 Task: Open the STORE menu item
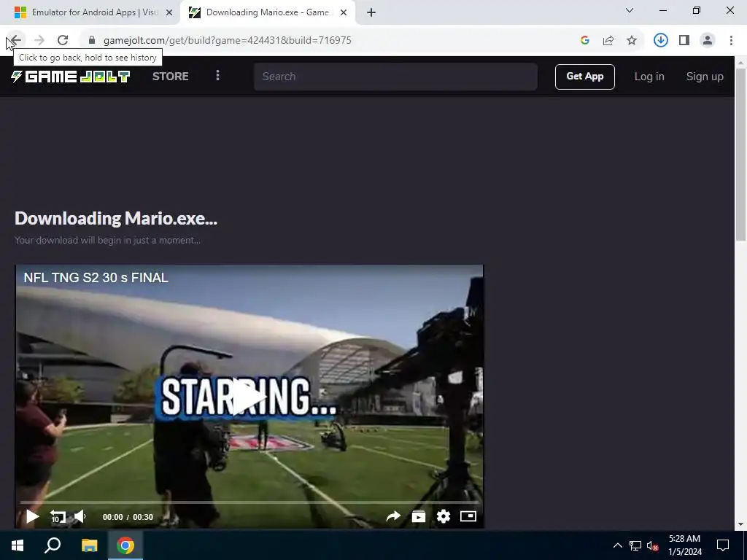171,77
